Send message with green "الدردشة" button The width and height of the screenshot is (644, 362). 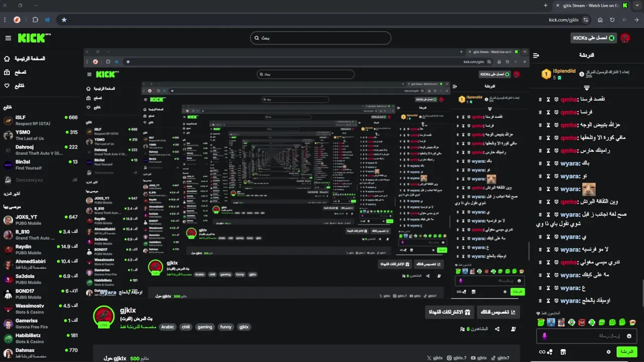coord(627,352)
